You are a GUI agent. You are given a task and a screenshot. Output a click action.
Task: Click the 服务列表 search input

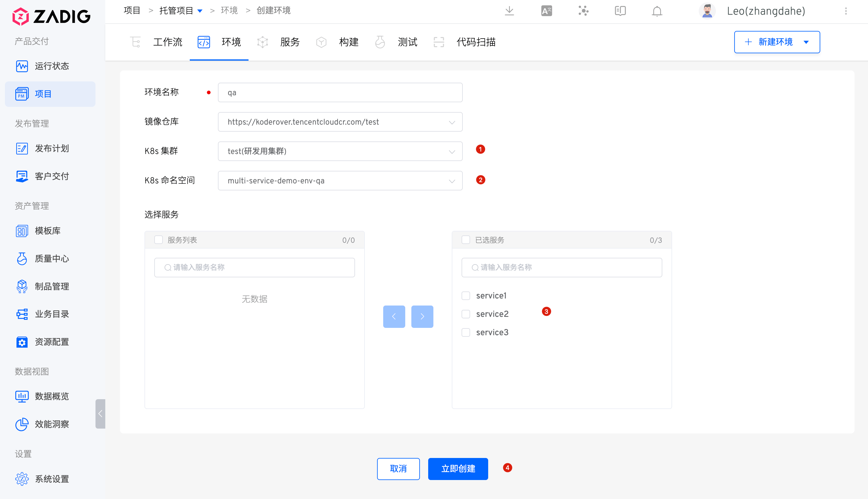pos(255,267)
